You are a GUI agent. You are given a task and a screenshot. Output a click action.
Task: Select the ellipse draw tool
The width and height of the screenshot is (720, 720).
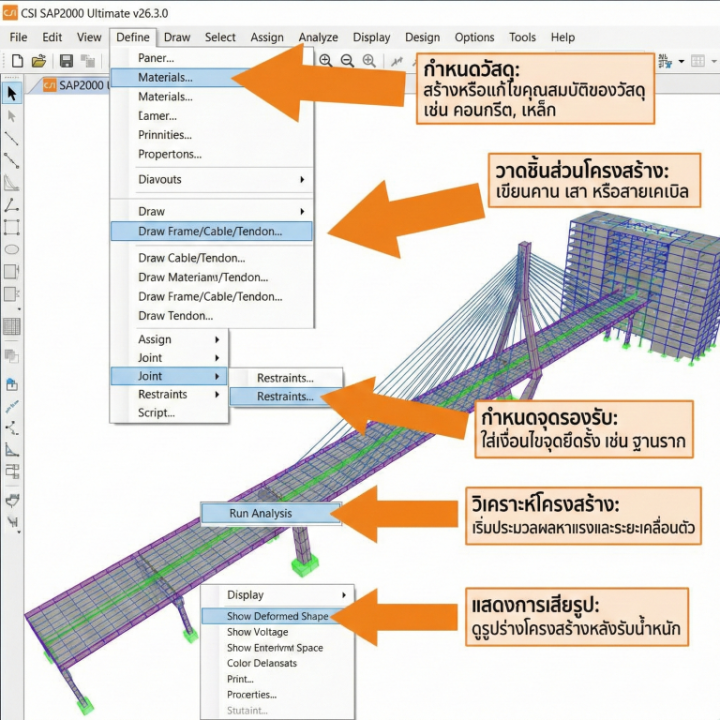(x=11, y=249)
